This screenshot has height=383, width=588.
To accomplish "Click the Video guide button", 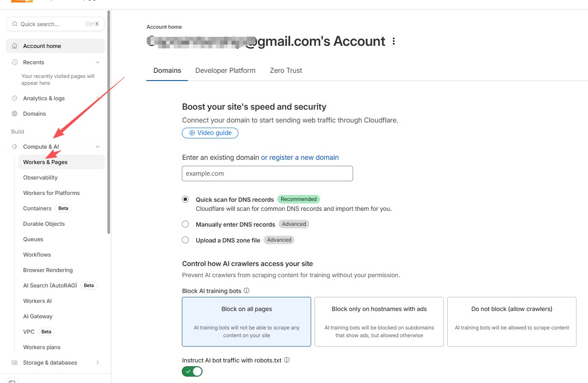I will pyautogui.click(x=210, y=133).
